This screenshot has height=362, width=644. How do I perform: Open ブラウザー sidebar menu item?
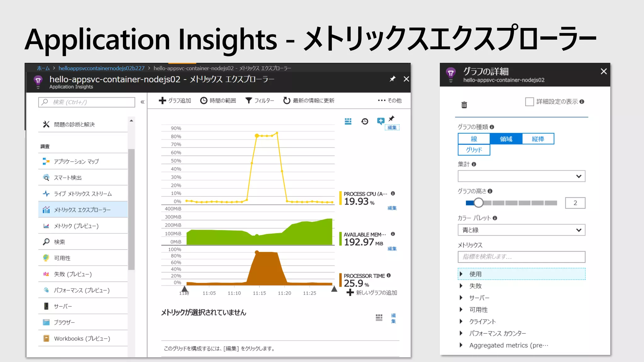point(83,322)
